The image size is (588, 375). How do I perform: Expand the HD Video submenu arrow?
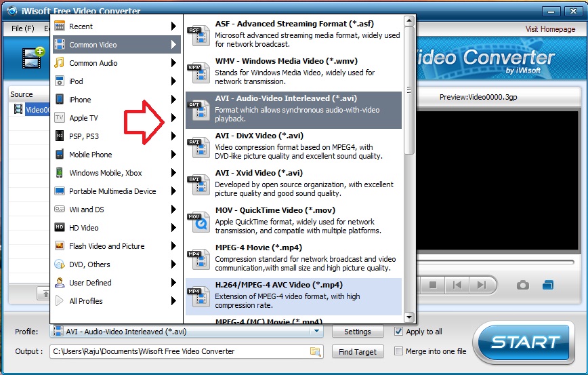[173, 227]
